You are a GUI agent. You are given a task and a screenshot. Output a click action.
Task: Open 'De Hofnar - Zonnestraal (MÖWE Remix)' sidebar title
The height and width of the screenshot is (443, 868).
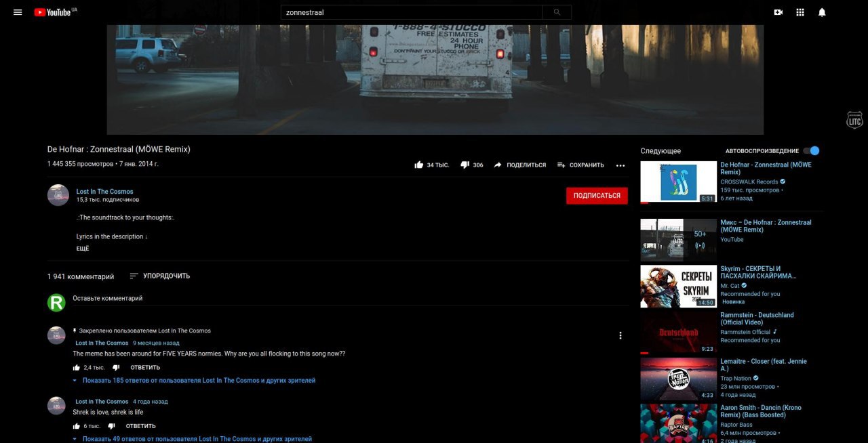pyautogui.click(x=766, y=169)
